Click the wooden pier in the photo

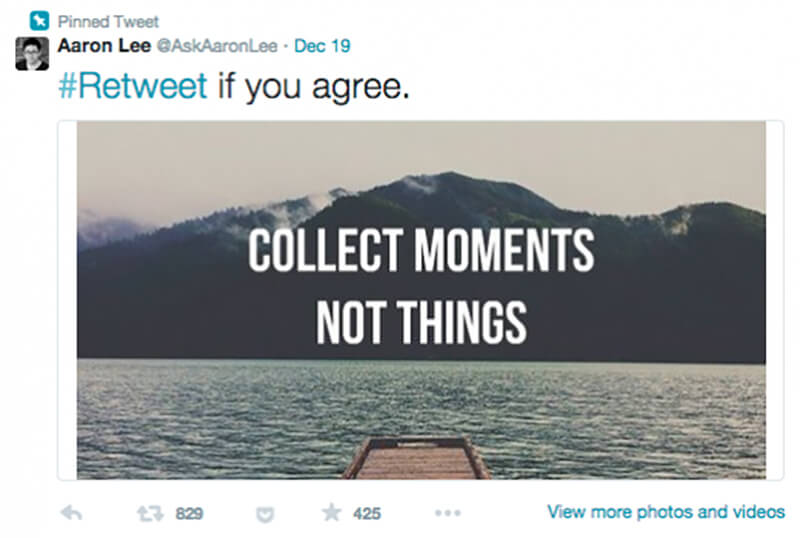click(417, 458)
